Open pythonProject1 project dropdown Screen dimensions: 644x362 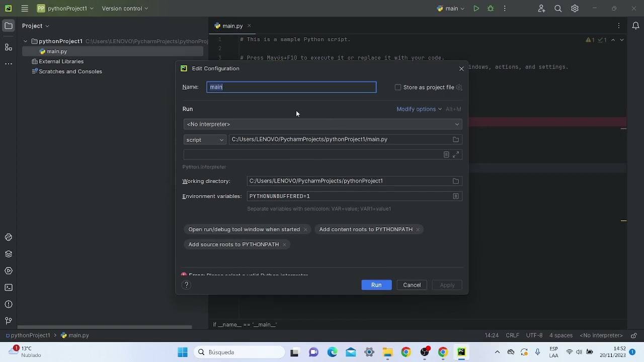point(66,9)
